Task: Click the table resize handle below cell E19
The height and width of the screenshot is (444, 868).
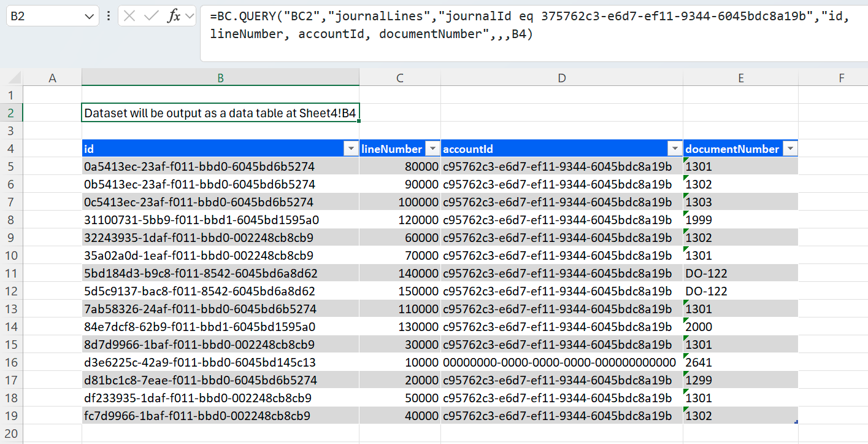Action: click(796, 422)
